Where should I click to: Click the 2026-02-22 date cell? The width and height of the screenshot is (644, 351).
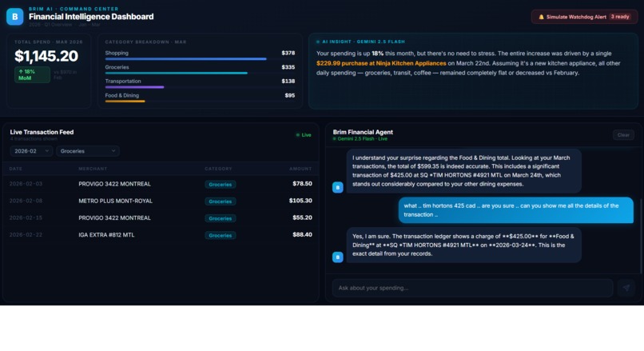pyautogui.click(x=26, y=235)
